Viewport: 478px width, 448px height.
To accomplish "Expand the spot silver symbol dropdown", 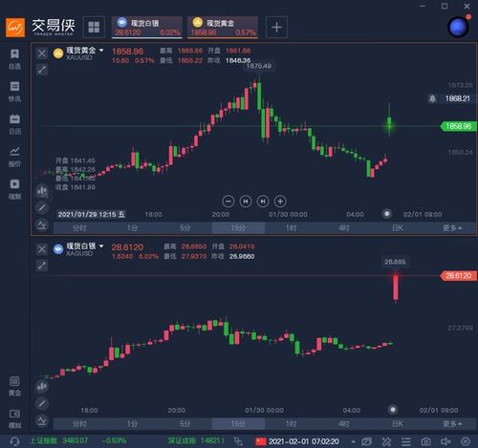I will coord(101,246).
